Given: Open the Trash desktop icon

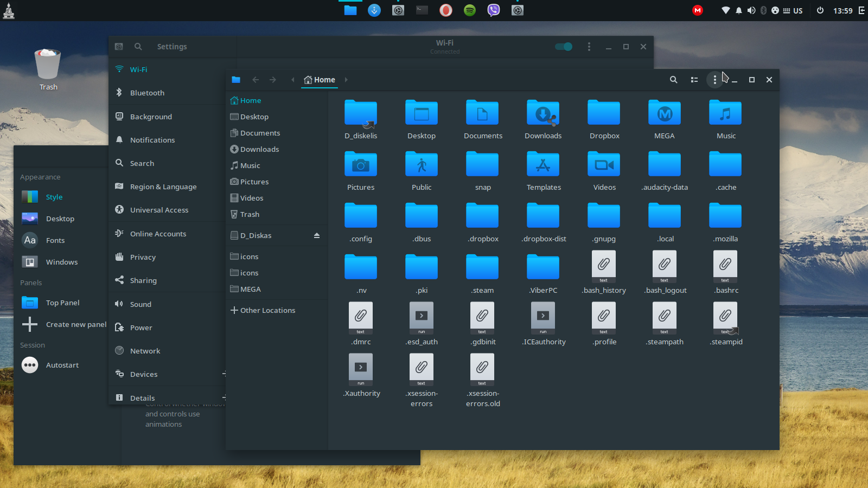Looking at the screenshot, I should coord(48,65).
